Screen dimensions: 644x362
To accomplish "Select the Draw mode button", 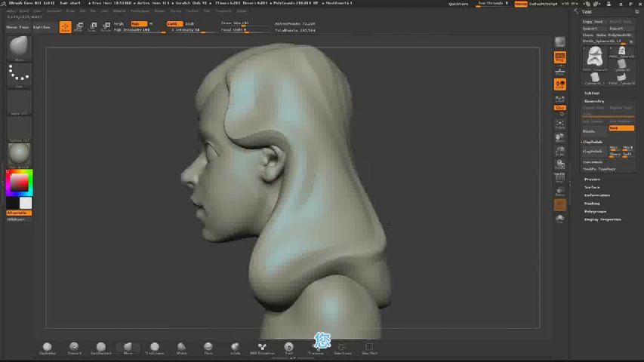I will pyautogui.click(x=65, y=27).
